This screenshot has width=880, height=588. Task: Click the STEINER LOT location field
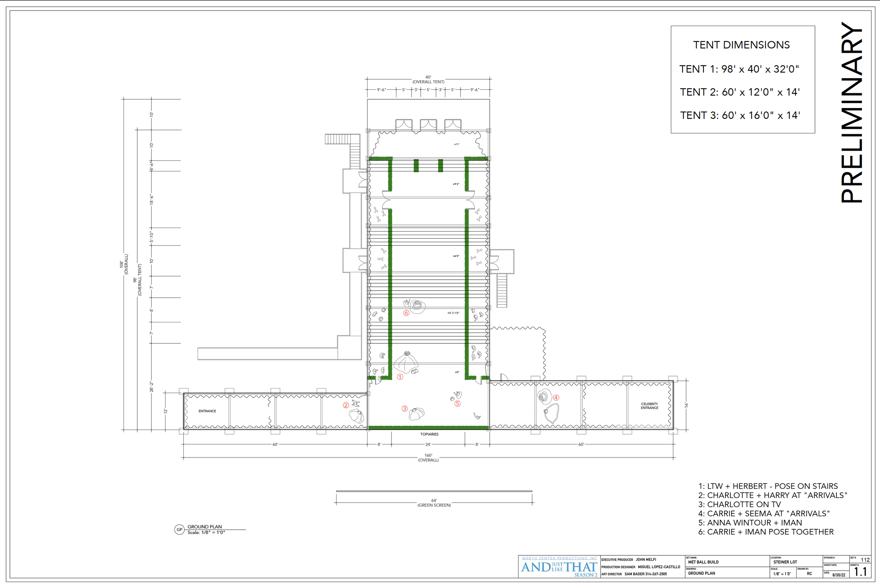[785, 562]
